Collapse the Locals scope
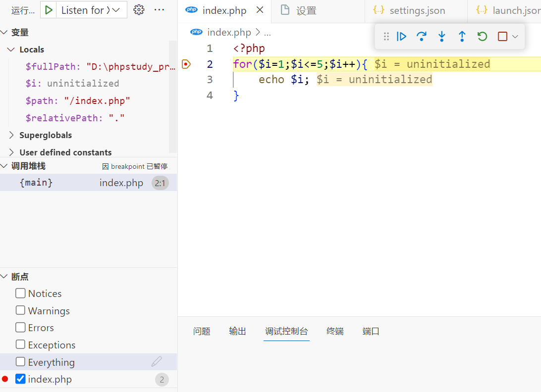 tap(11, 49)
